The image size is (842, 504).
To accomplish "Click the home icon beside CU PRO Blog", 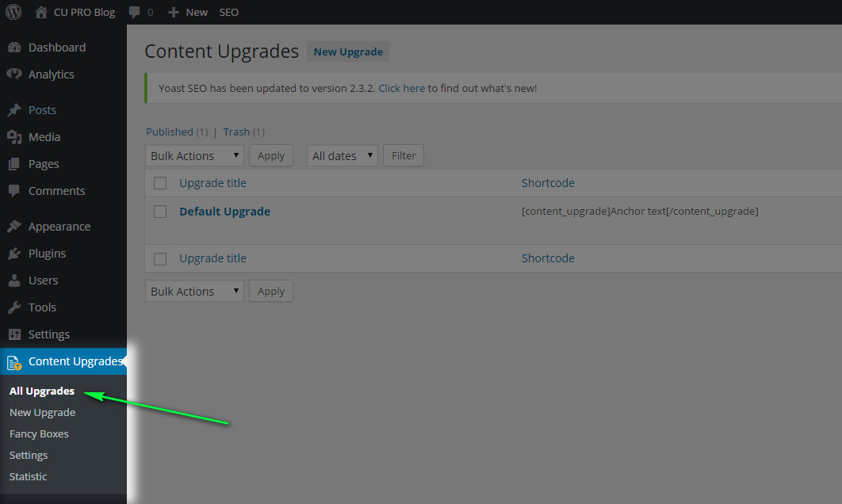I will tap(40, 12).
